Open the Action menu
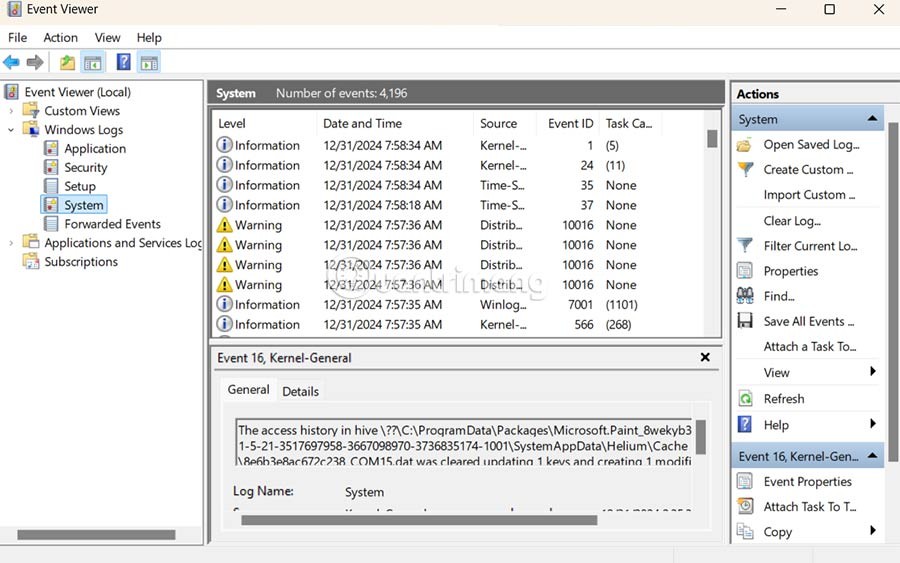The height and width of the screenshot is (563, 900). (60, 38)
